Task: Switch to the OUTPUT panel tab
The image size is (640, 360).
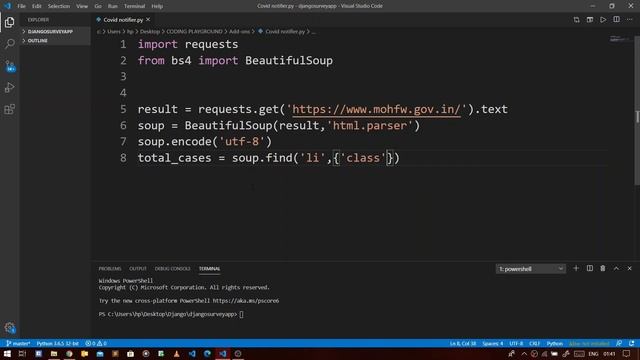Action: tap(138, 269)
